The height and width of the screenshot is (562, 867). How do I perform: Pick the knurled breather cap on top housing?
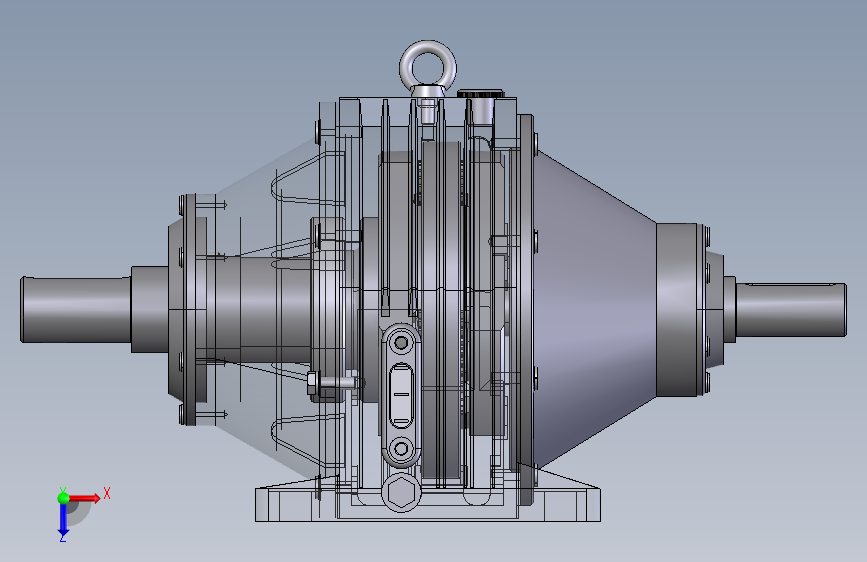480,94
